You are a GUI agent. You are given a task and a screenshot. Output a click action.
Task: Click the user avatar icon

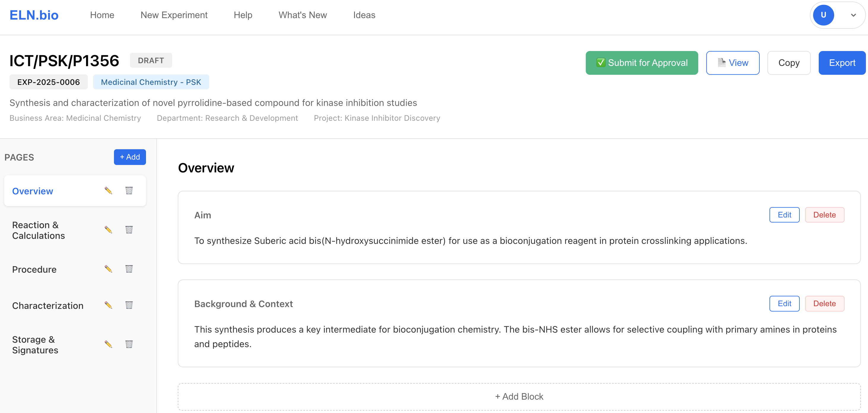pos(823,15)
